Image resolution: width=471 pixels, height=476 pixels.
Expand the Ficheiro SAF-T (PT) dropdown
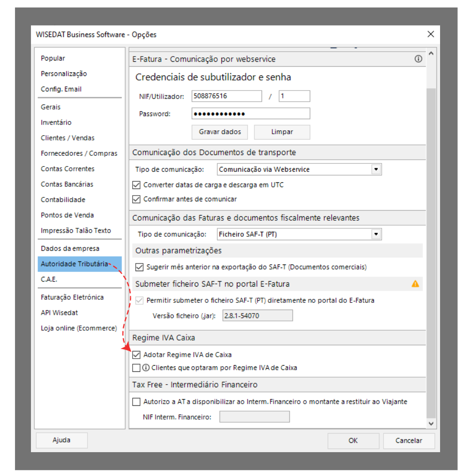[x=376, y=234]
